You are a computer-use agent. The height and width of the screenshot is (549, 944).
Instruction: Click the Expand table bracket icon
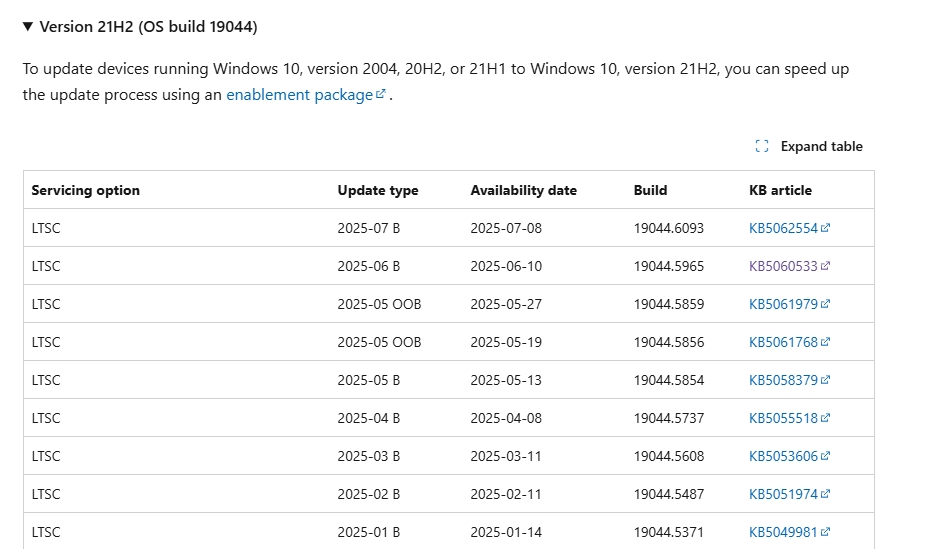point(762,146)
